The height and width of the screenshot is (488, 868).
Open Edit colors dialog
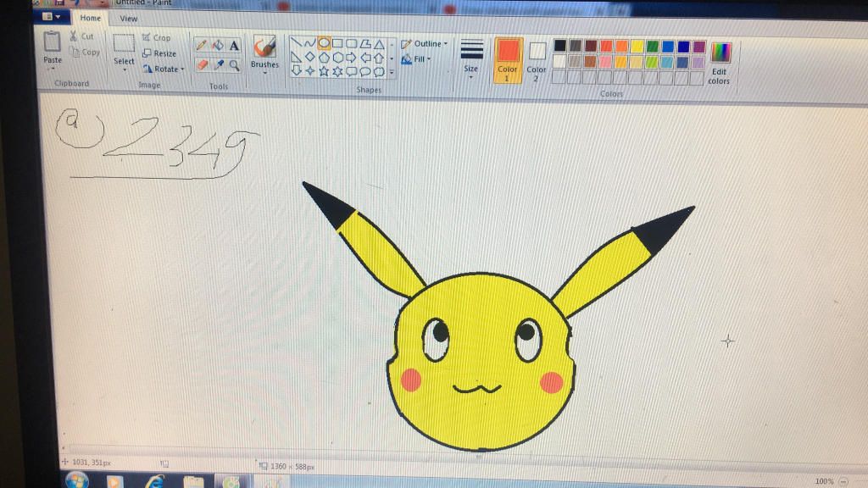(x=721, y=63)
